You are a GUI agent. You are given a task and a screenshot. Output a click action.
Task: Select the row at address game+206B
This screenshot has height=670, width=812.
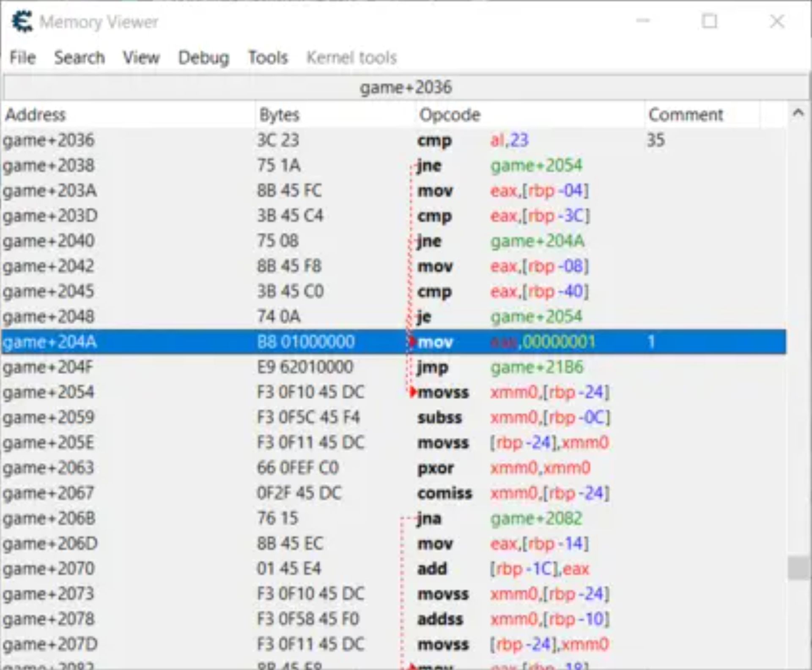click(x=393, y=518)
